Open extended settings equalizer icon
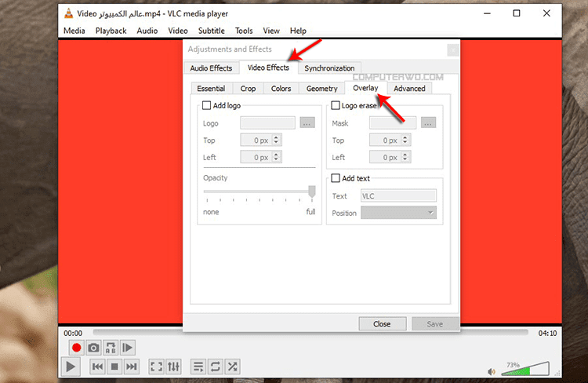 click(173, 367)
